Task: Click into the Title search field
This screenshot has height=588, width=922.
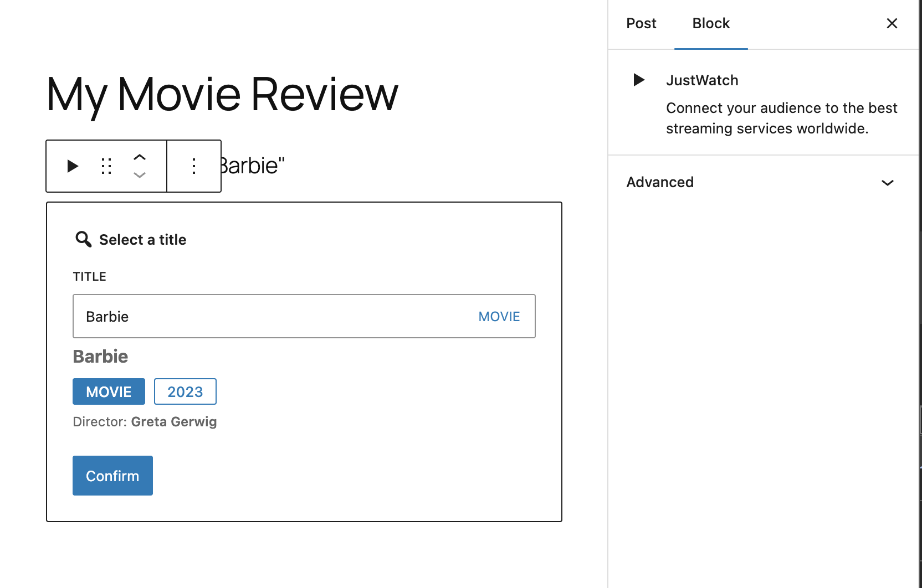Action: click(x=266, y=317)
